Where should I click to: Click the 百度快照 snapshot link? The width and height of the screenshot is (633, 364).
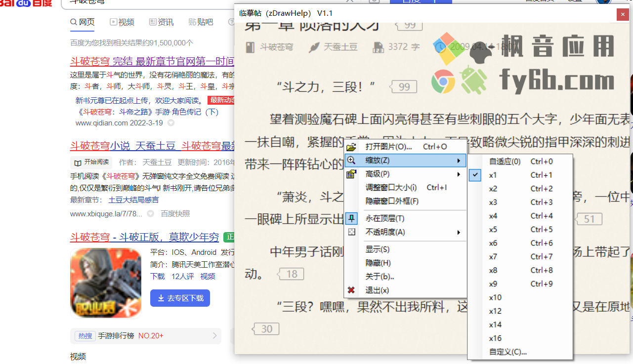point(175,214)
